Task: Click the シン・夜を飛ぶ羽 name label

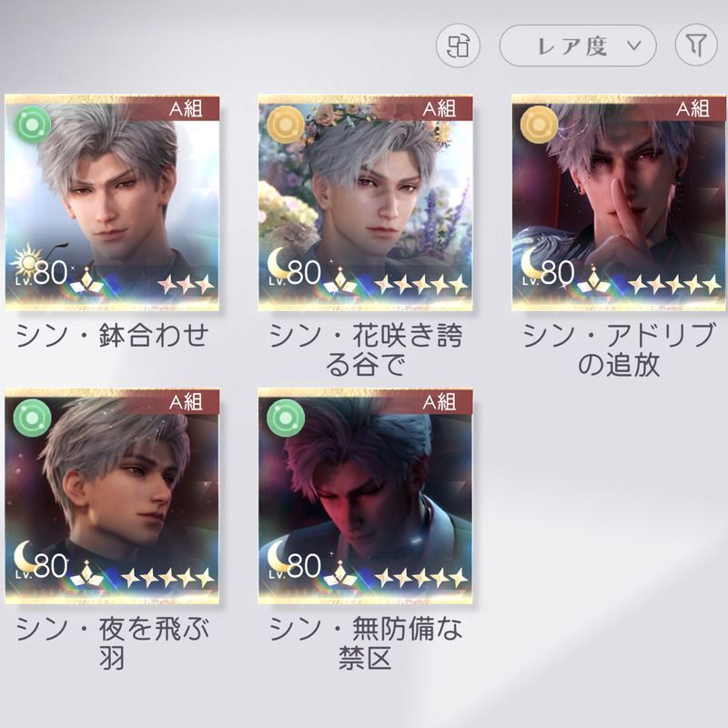Action: 112,643
